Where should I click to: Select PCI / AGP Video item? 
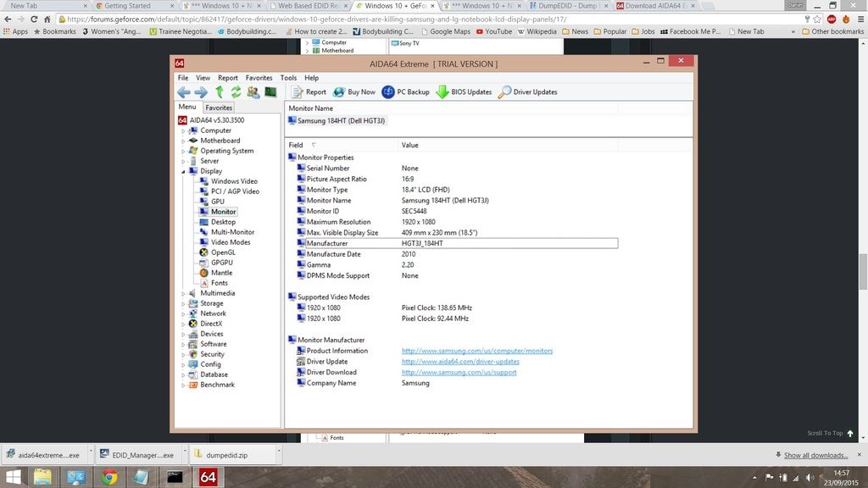(x=235, y=191)
